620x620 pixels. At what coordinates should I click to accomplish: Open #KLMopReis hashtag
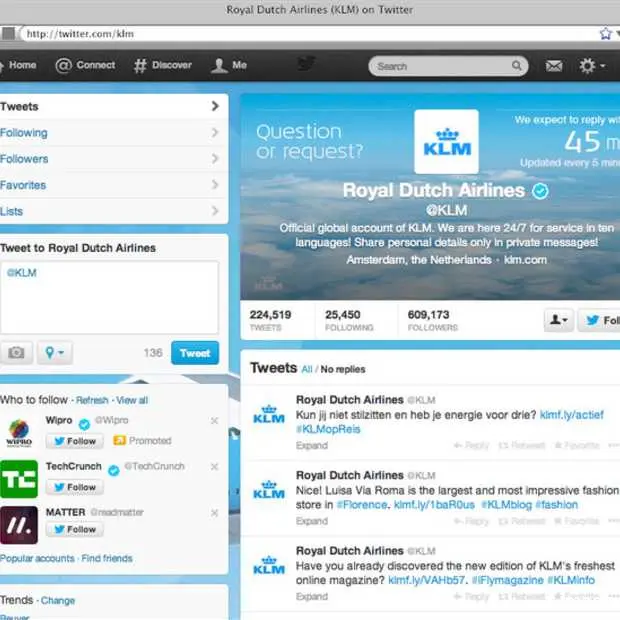[328, 429]
